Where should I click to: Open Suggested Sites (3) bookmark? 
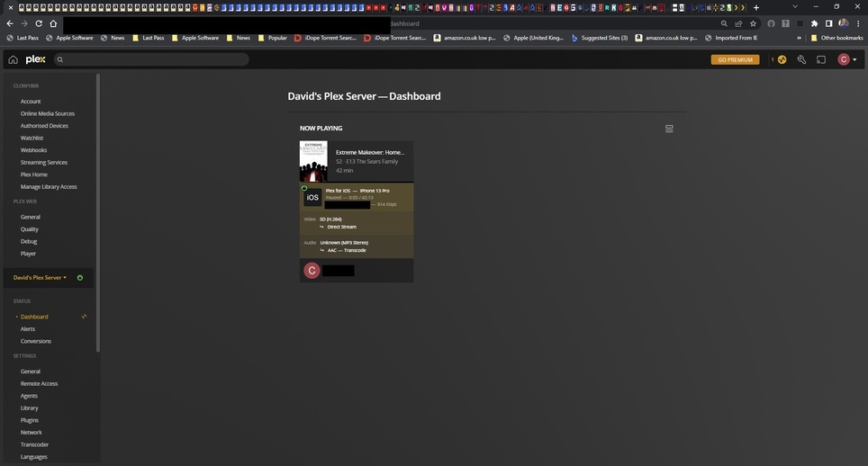(x=600, y=38)
